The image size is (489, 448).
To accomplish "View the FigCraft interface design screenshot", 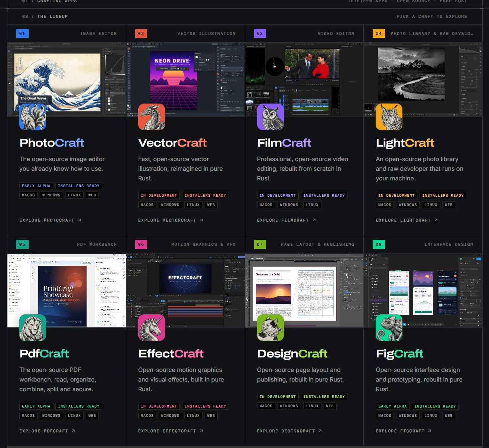I will coord(423,291).
